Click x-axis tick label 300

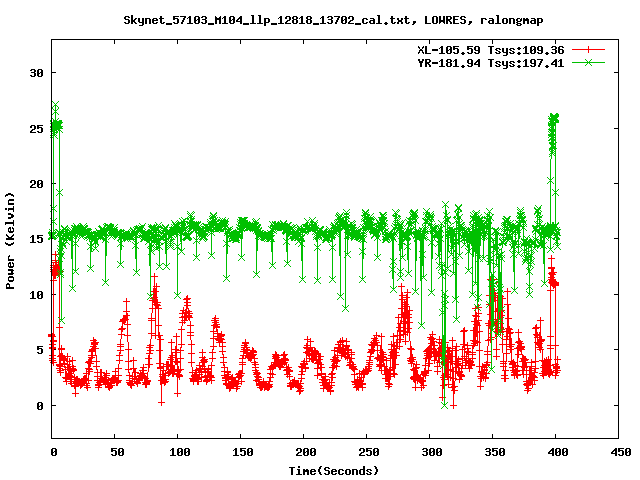pyautogui.click(x=432, y=452)
